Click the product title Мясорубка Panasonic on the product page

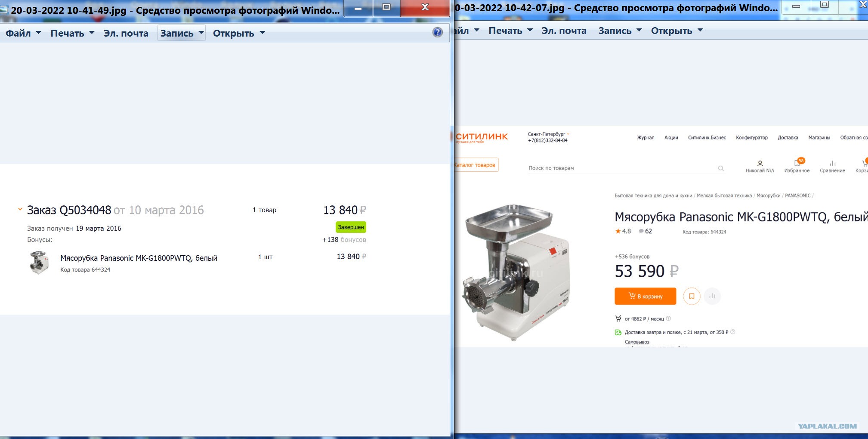(741, 217)
